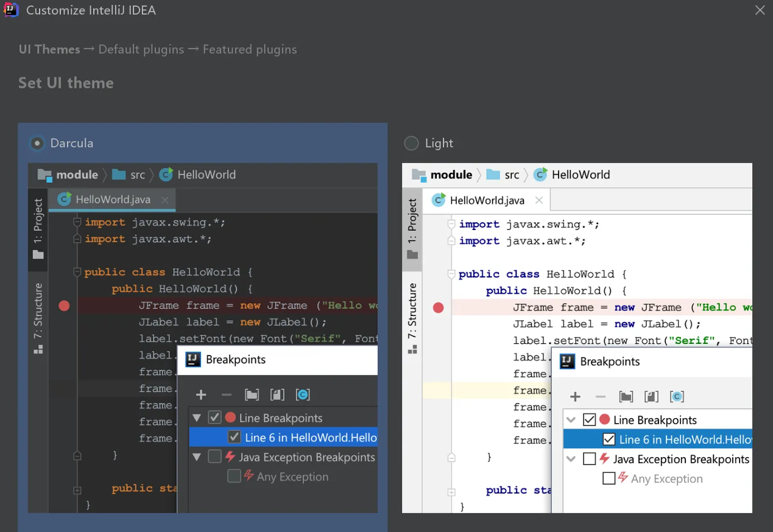Click group by package icon in Darcula preview
Image resolution: width=773 pixels, height=532 pixels.
(x=252, y=395)
